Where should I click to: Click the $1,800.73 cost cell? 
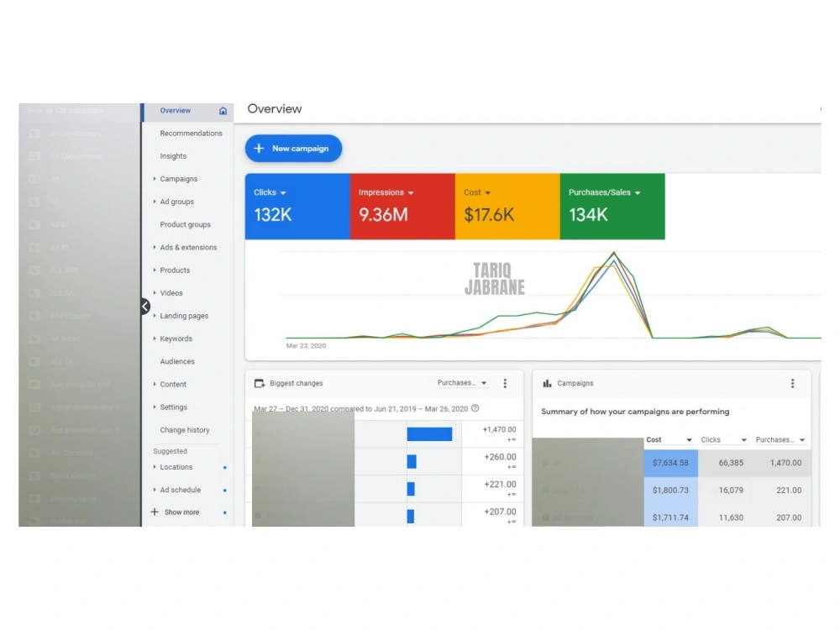pyautogui.click(x=670, y=491)
